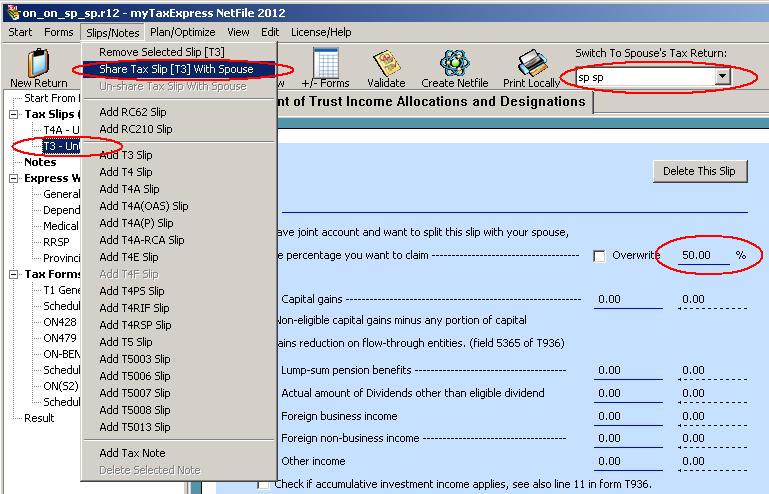Select the Start From tree item
Viewport: 769px width, 494px height.
click(x=52, y=98)
